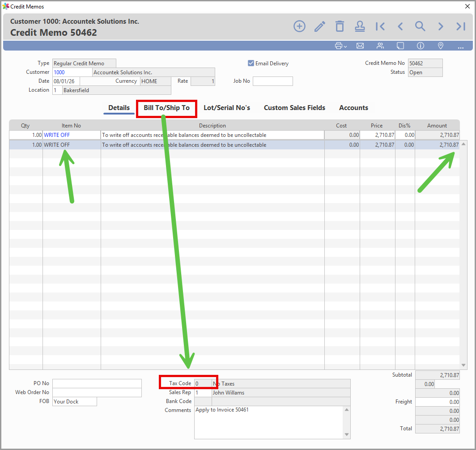The height and width of the screenshot is (450, 476).
Task: Click the Type field Regular Credit Memo
Action: coord(84,64)
